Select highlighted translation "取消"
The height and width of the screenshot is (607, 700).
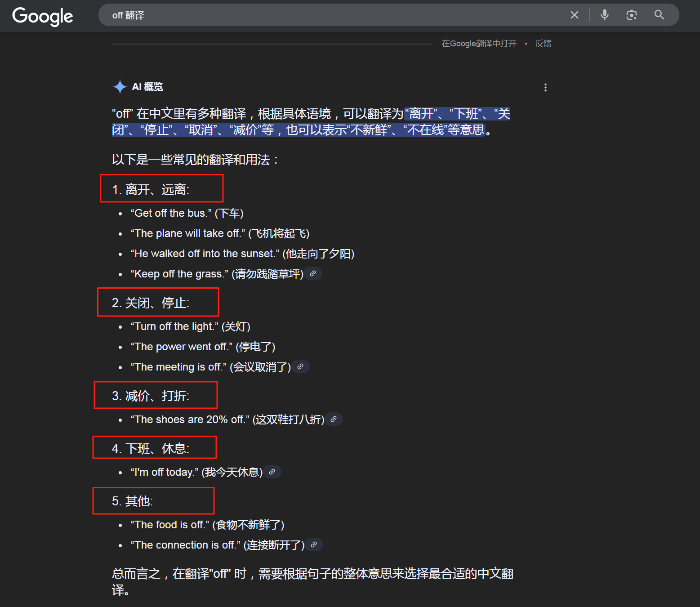click(201, 130)
